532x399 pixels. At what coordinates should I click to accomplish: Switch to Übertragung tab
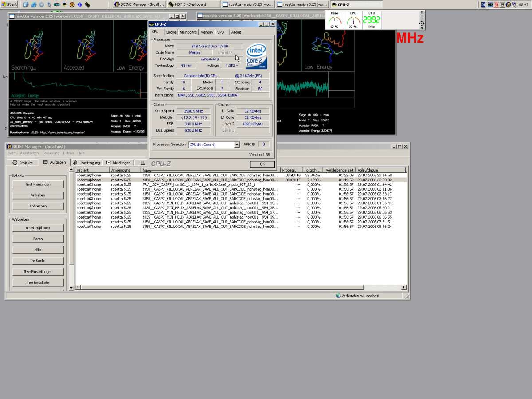pyautogui.click(x=86, y=163)
